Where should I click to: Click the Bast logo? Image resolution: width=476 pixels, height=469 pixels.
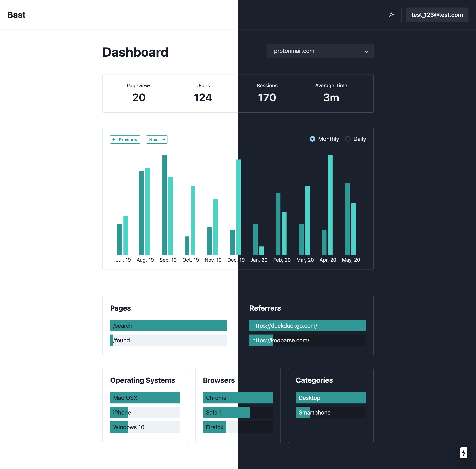[16, 15]
